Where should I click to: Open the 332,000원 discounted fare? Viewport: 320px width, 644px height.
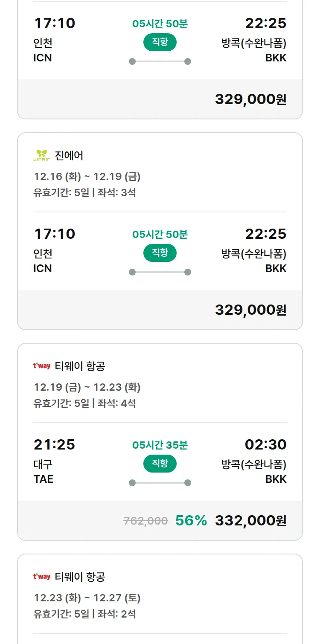(x=250, y=521)
